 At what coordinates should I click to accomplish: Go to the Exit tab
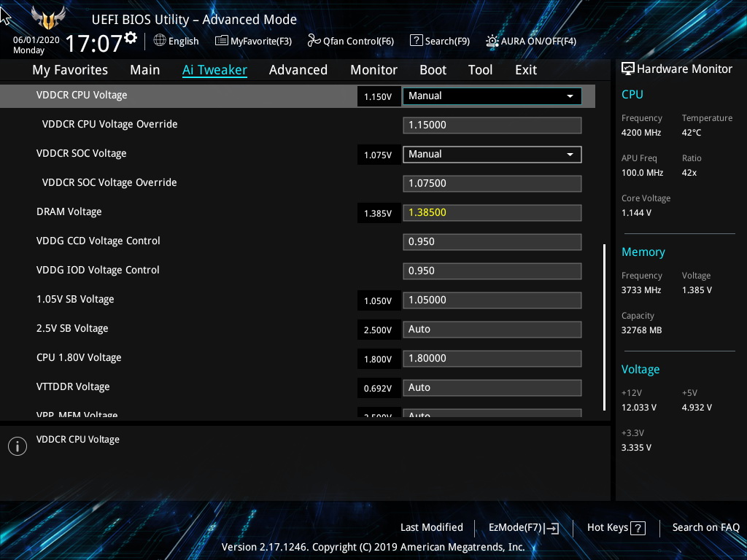pyautogui.click(x=526, y=70)
